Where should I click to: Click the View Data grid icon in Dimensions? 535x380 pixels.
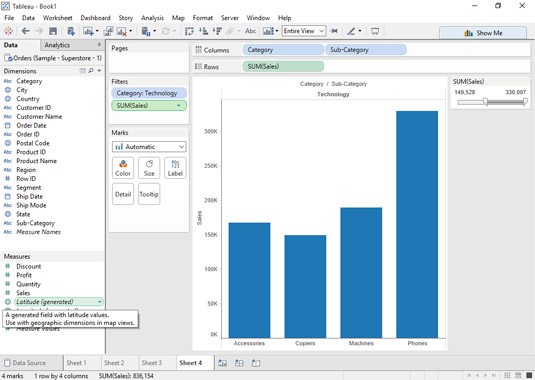coord(83,71)
